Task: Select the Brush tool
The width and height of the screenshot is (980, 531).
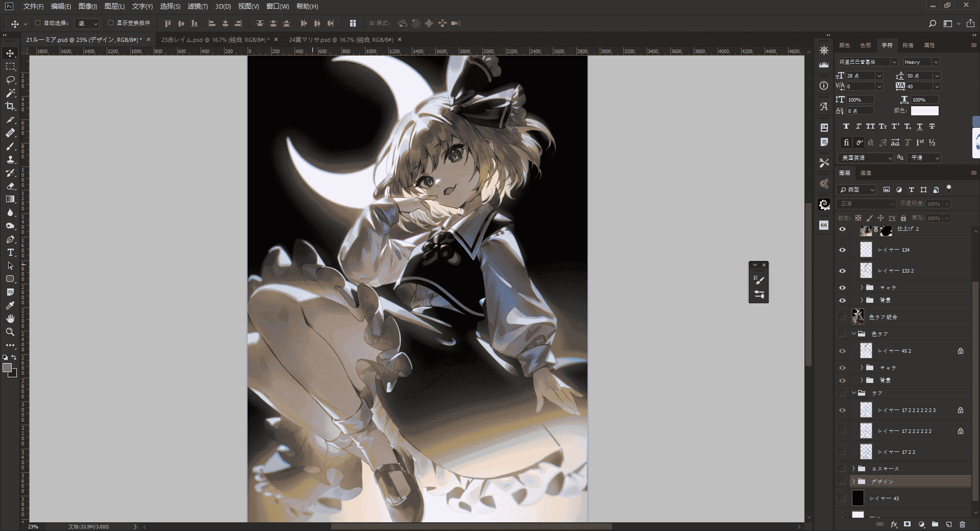Action: [10, 146]
